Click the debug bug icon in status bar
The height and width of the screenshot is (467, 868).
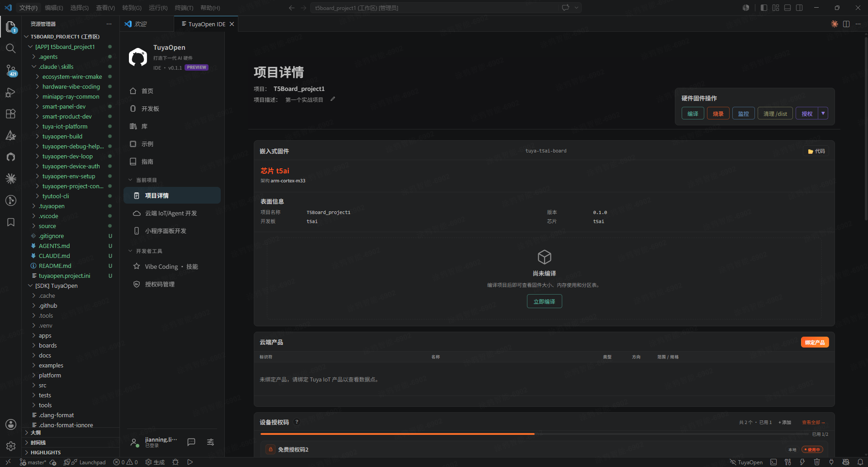(175, 462)
